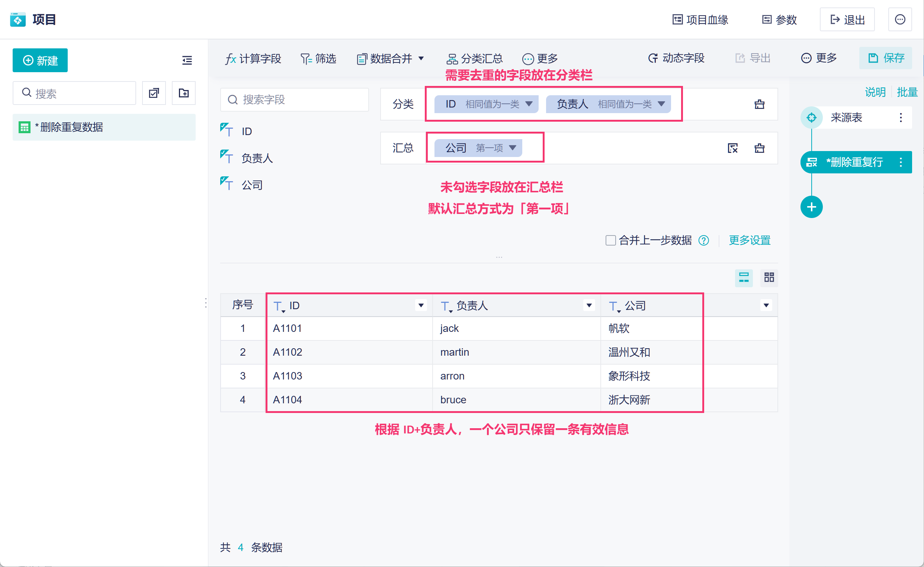Click the multi-select checkbox icon beside search
Viewport: 924px width, 567px height.
tap(154, 93)
